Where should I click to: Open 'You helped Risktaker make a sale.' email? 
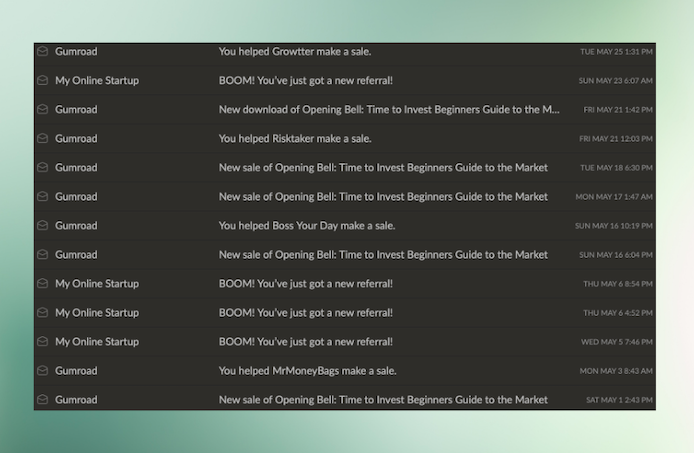click(295, 139)
